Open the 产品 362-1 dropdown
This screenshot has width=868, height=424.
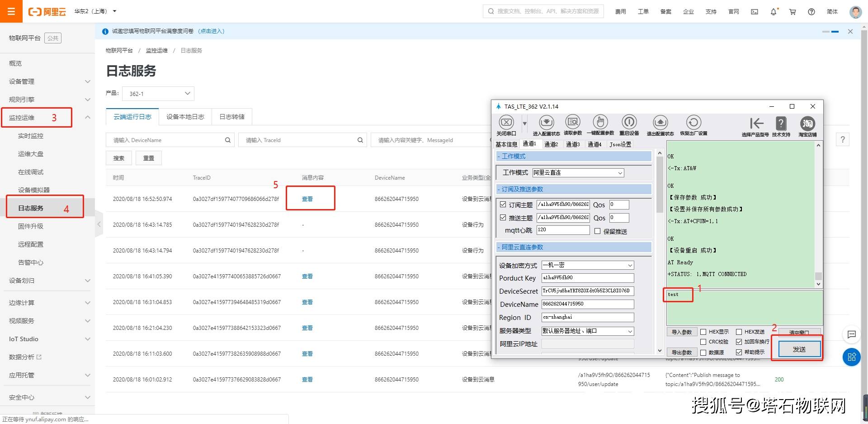(x=158, y=94)
